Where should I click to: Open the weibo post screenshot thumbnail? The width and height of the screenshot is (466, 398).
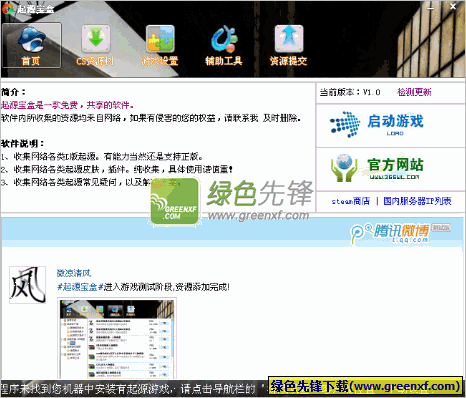(x=117, y=339)
